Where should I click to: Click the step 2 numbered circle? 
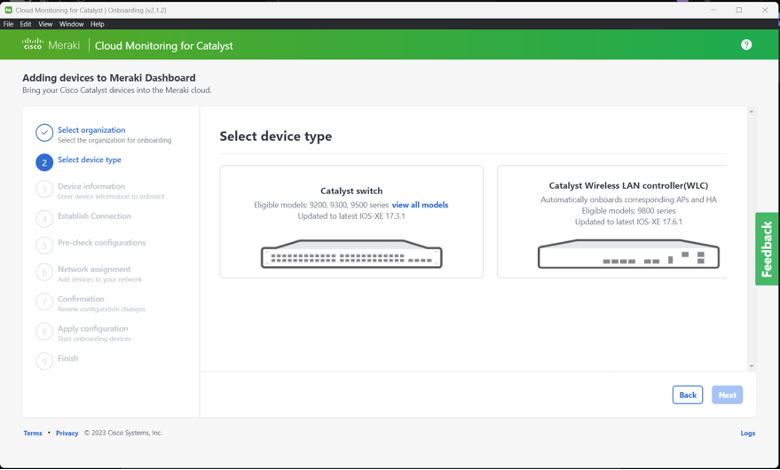[44, 162]
